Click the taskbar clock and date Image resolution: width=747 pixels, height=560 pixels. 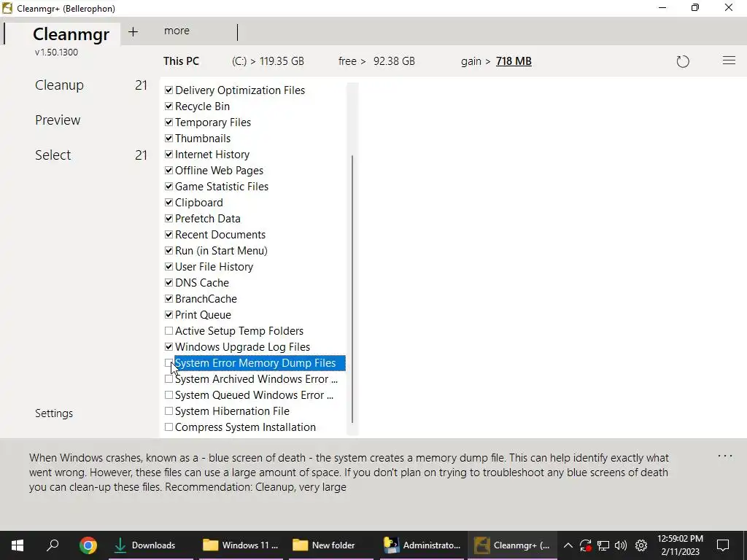[681, 545]
